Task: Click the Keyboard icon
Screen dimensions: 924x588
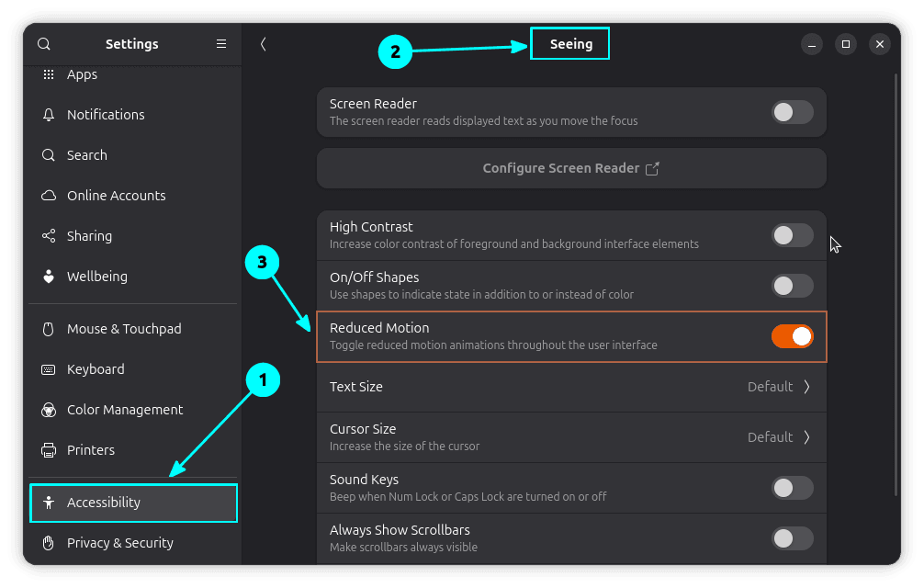Action: tap(49, 369)
